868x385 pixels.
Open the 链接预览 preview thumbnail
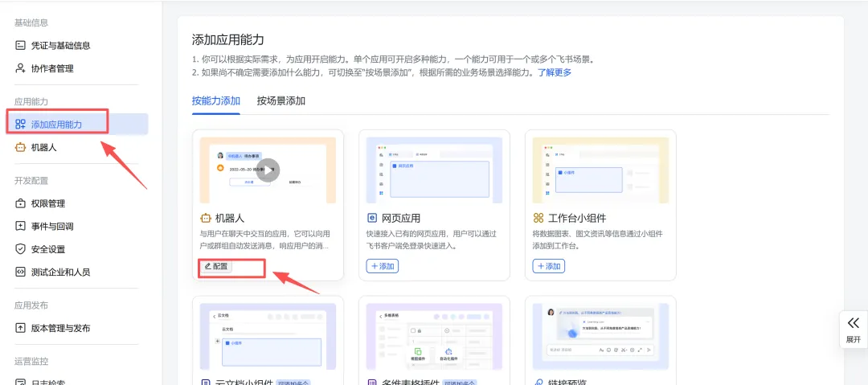(600, 336)
